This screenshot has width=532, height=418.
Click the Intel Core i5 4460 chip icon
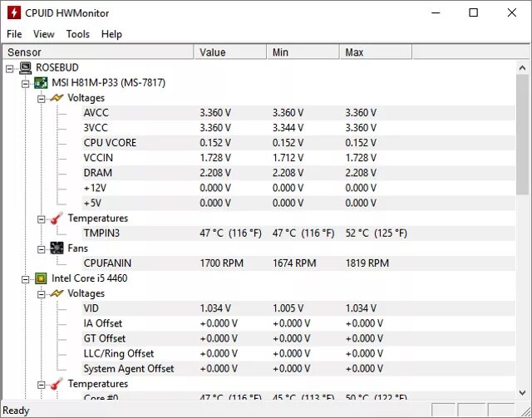(x=41, y=278)
